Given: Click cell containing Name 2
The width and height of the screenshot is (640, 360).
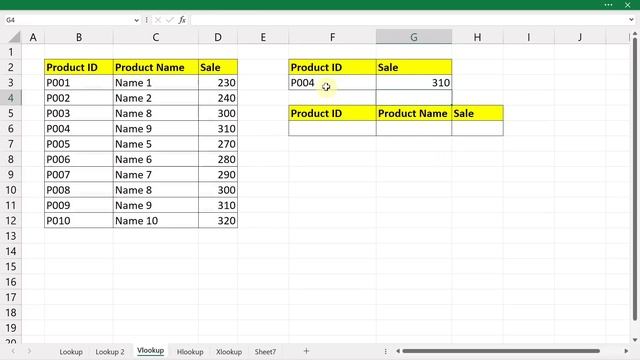Looking at the screenshot, I should [156, 98].
